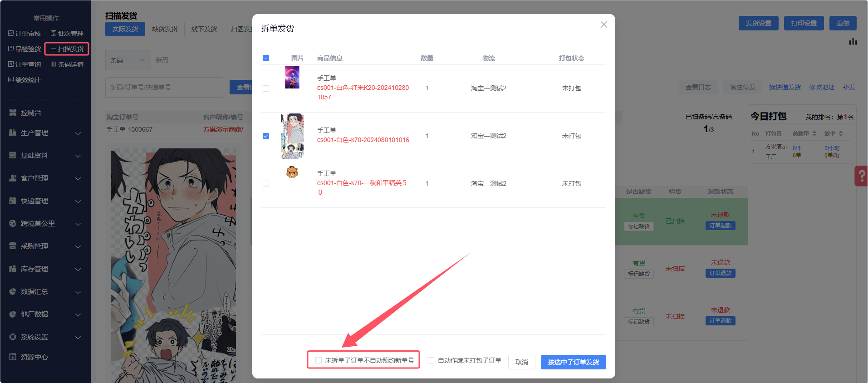
Task: Click the 换快递发货 link
Action: tap(785, 87)
